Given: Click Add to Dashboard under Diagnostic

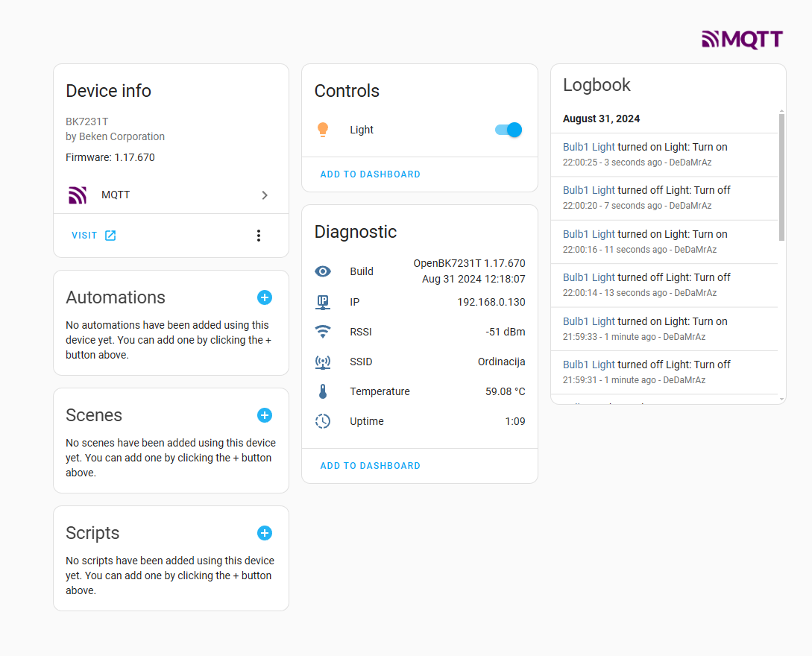Looking at the screenshot, I should [x=370, y=466].
